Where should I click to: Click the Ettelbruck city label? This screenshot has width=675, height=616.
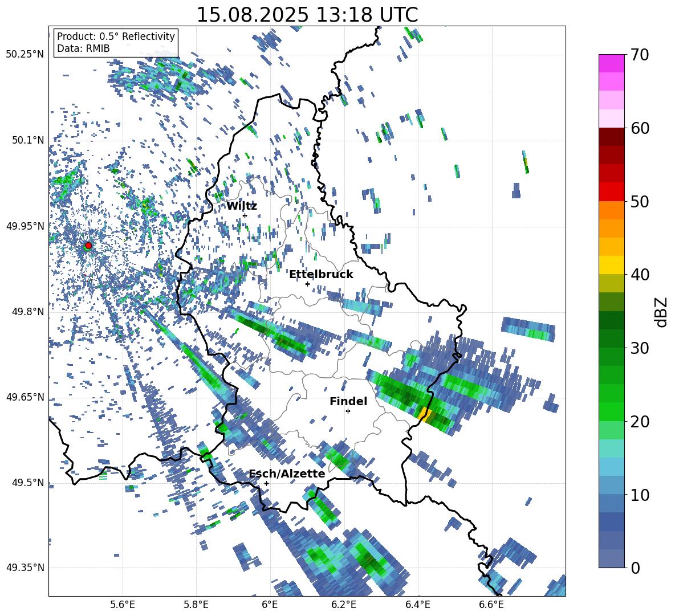point(321,275)
